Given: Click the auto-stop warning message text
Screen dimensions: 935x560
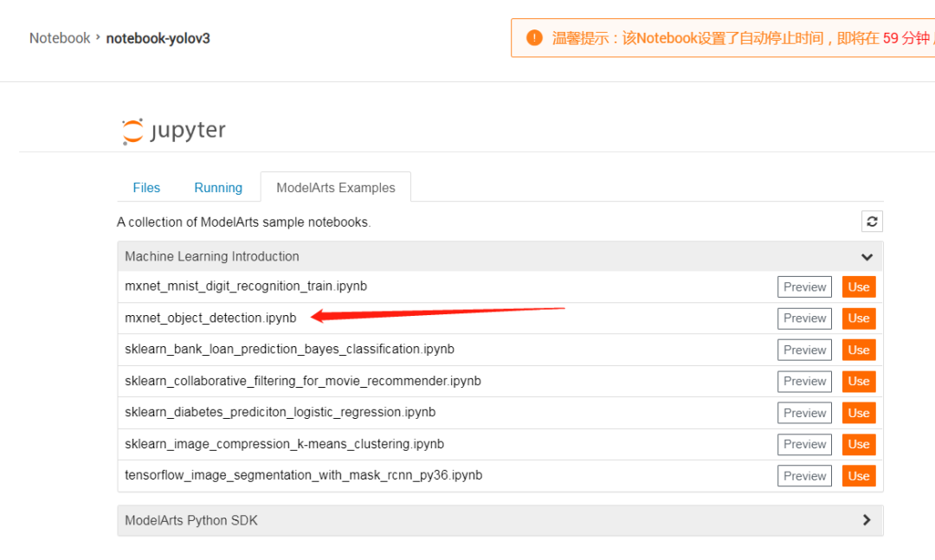Looking at the screenshot, I should (x=743, y=38).
